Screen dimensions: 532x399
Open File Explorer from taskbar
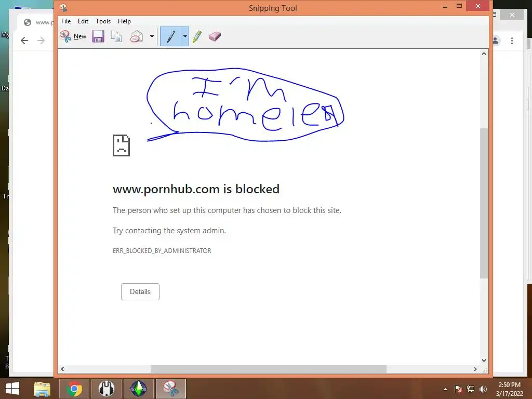tap(42, 389)
